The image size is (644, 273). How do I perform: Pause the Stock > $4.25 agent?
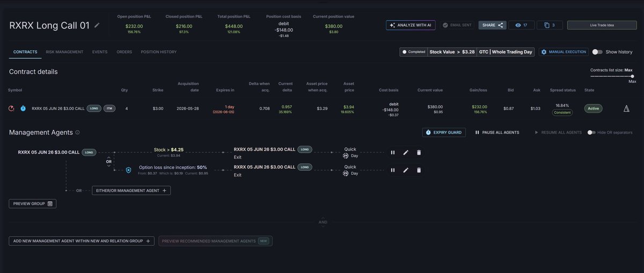(392, 152)
